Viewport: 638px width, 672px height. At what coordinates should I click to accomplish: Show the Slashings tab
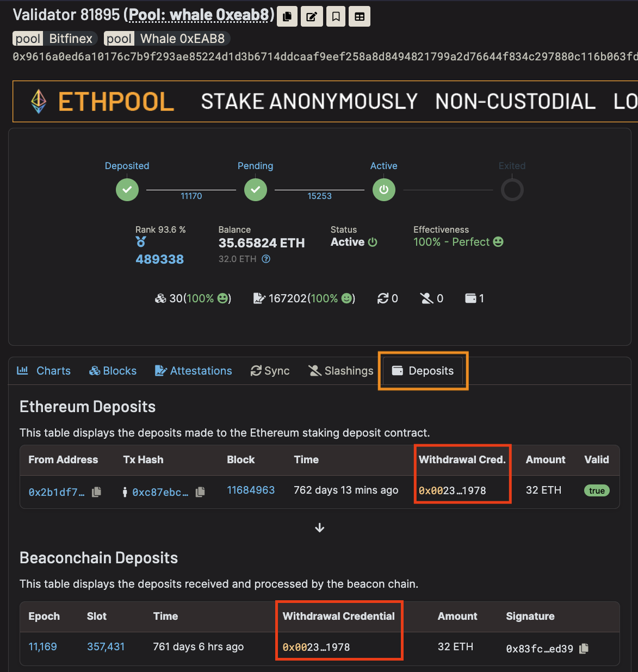[341, 371]
